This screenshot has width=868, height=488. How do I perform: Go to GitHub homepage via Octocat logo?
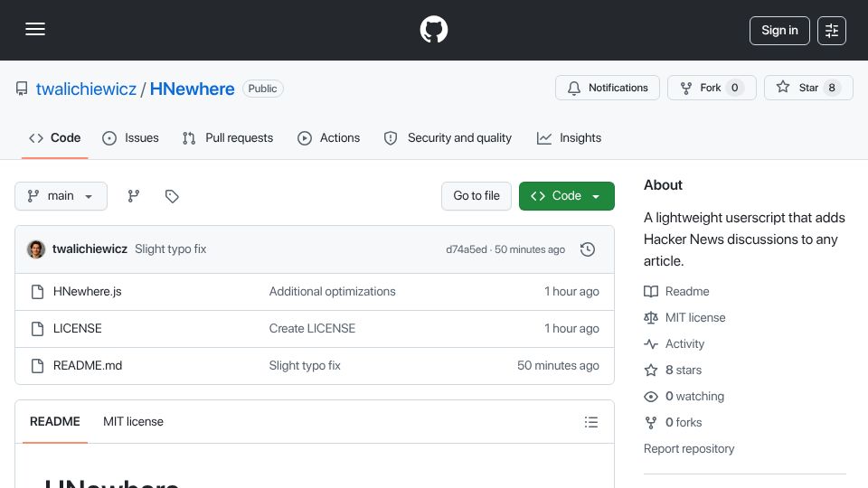[x=433, y=29]
